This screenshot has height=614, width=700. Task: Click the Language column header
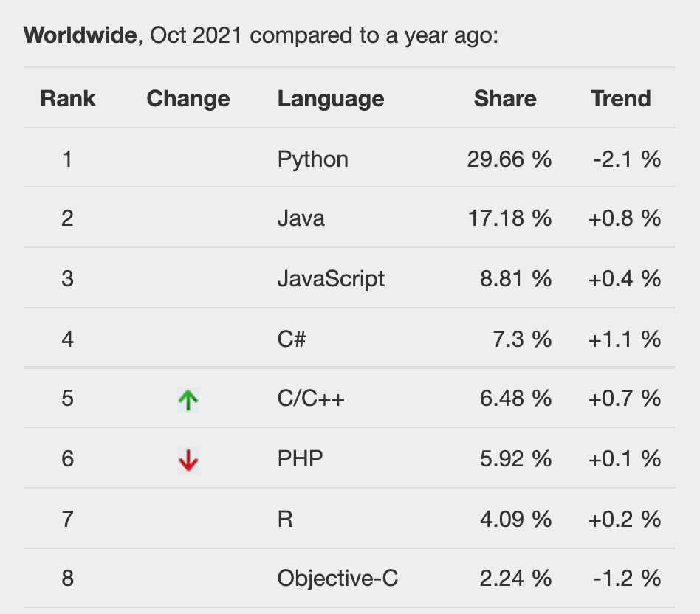click(331, 99)
